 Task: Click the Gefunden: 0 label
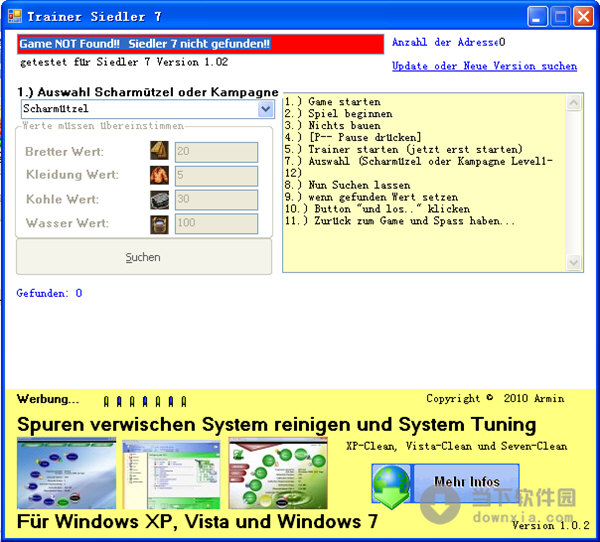[49, 293]
